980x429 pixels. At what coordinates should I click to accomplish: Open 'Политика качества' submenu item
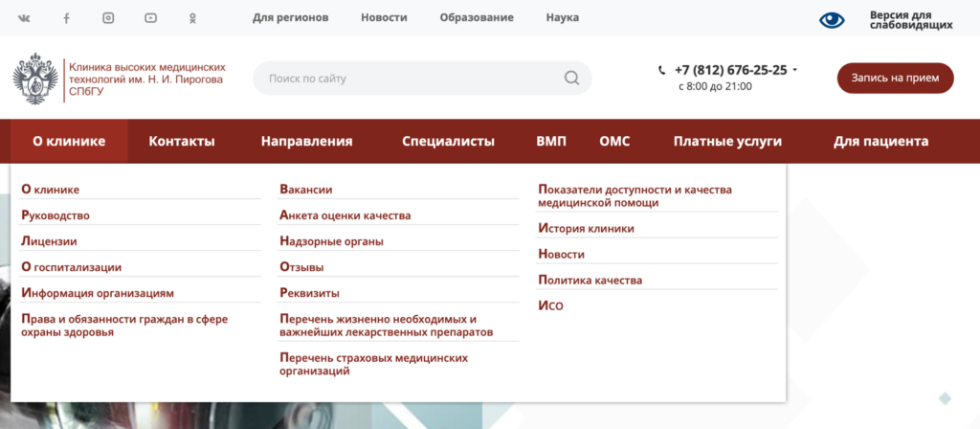pyautogui.click(x=590, y=281)
